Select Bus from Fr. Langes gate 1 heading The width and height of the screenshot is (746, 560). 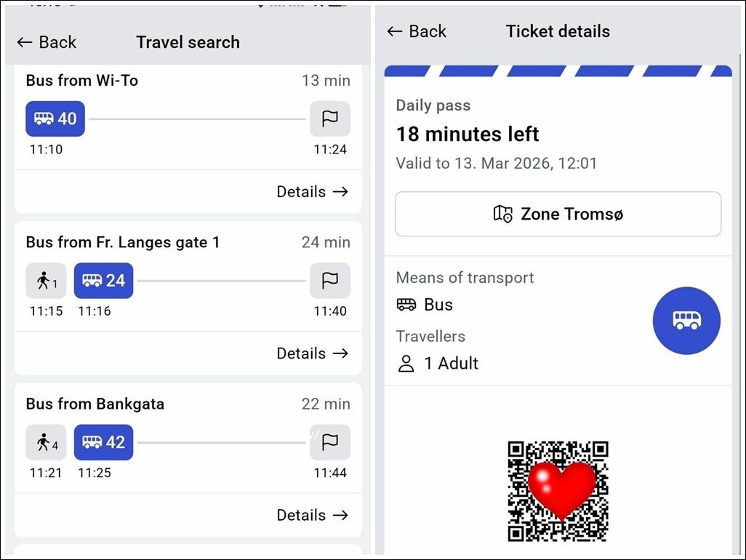point(122,242)
